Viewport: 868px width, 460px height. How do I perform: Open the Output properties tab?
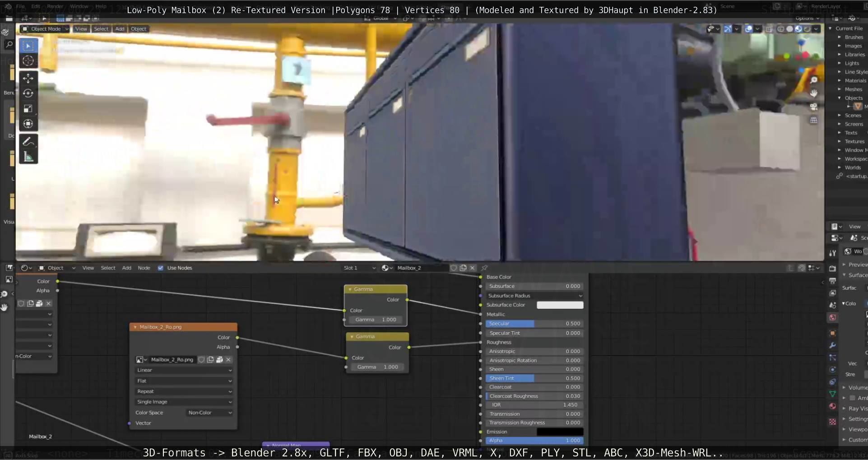click(x=833, y=281)
